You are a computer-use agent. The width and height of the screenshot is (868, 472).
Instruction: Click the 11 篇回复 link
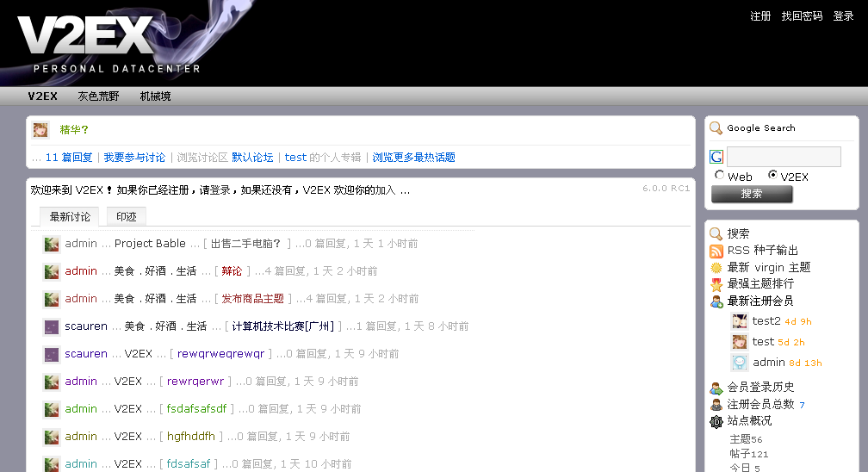(x=69, y=158)
